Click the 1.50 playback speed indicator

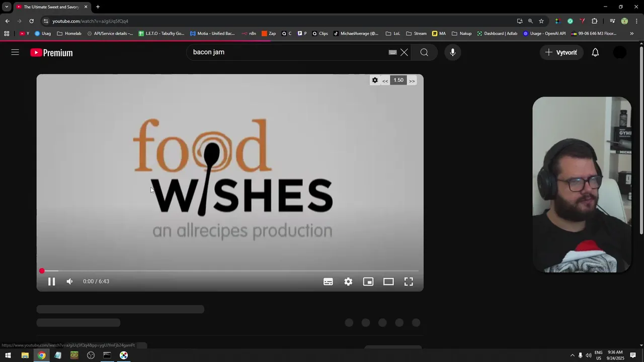398,80
